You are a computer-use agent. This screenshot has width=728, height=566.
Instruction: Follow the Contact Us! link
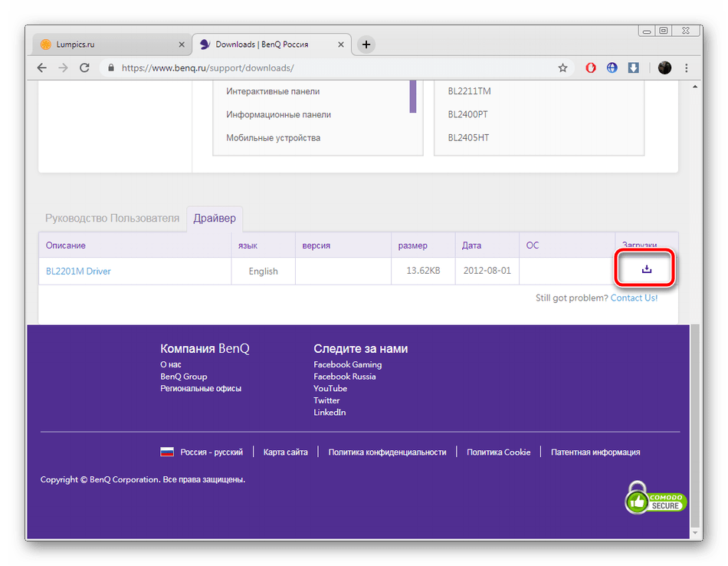tap(634, 298)
